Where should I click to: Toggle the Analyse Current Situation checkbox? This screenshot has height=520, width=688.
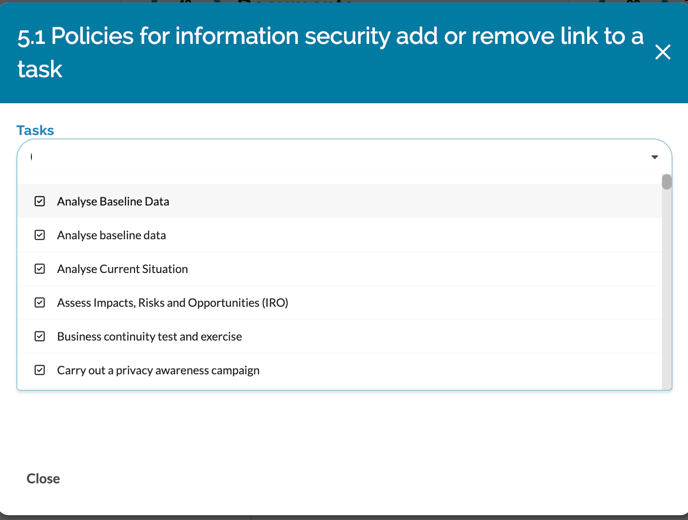coord(40,269)
